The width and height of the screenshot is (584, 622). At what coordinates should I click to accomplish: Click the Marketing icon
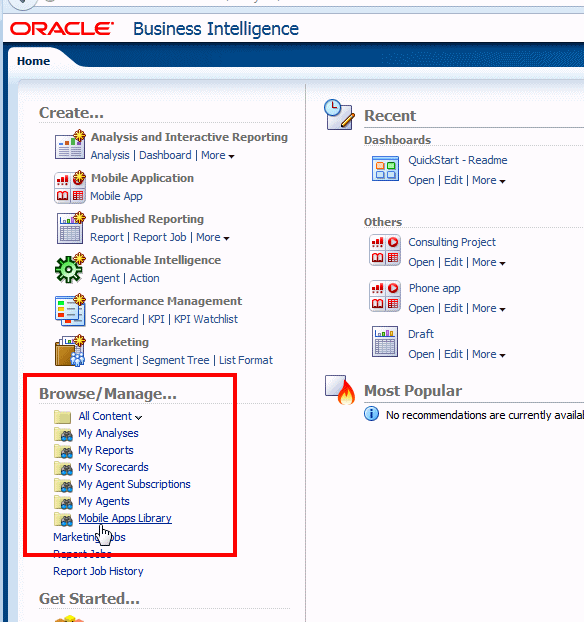[x=70, y=351]
